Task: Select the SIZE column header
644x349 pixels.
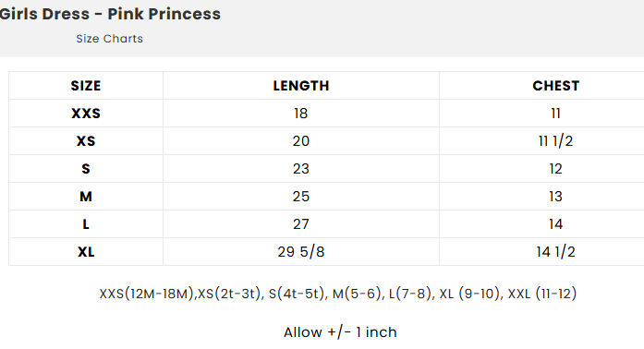Action: [86, 86]
